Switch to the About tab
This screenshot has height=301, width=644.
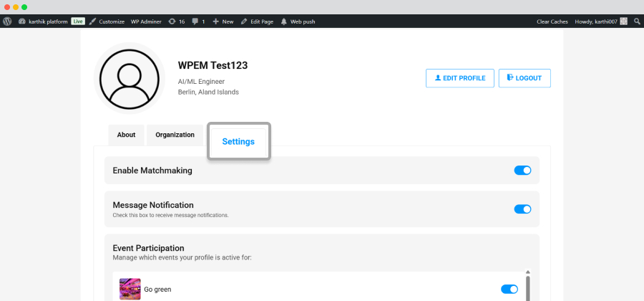pyautogui.click(x=126, y=135)
